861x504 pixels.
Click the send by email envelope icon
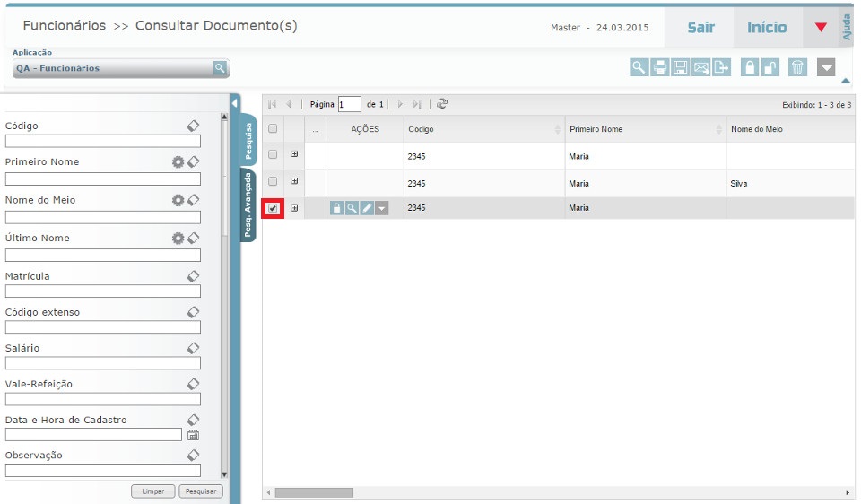tap(701, 67)
